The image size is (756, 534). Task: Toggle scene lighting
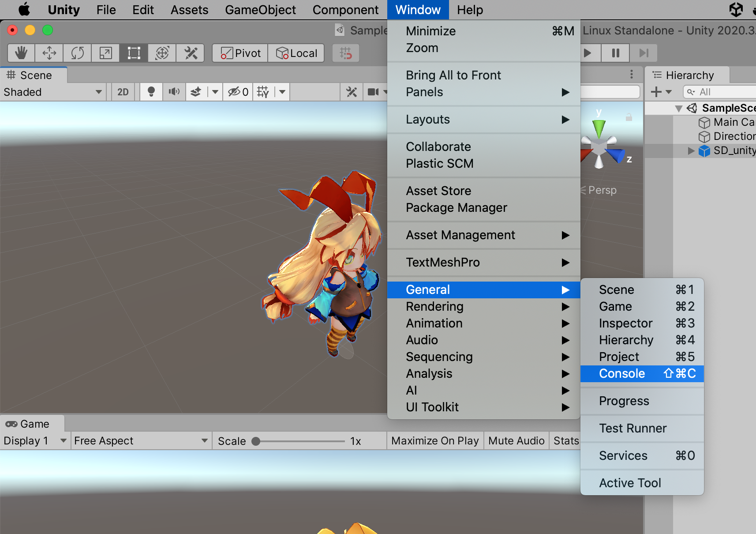(x=151, y=92)
